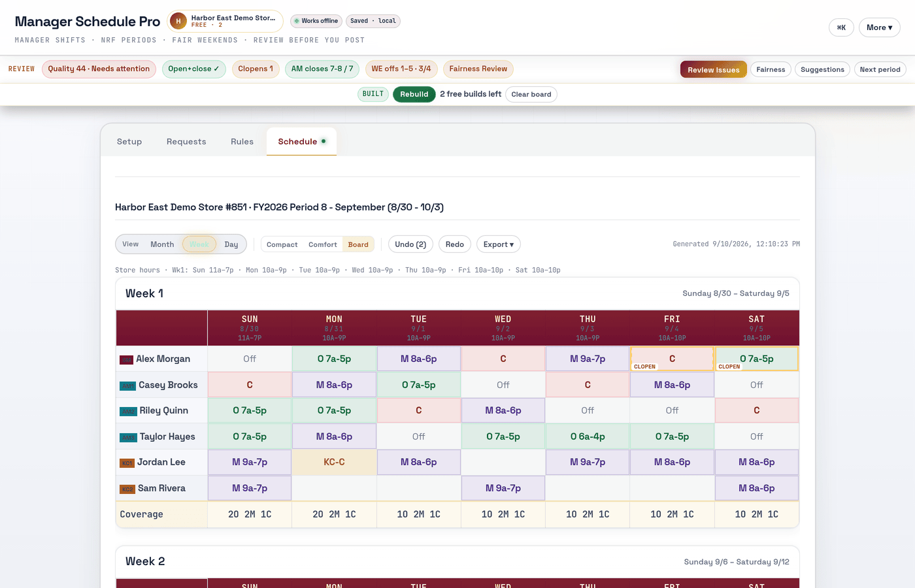The image size is (915, 588).
Task: Select Jordan Lee's empty Wednesday cell
Action: [503, 462]
